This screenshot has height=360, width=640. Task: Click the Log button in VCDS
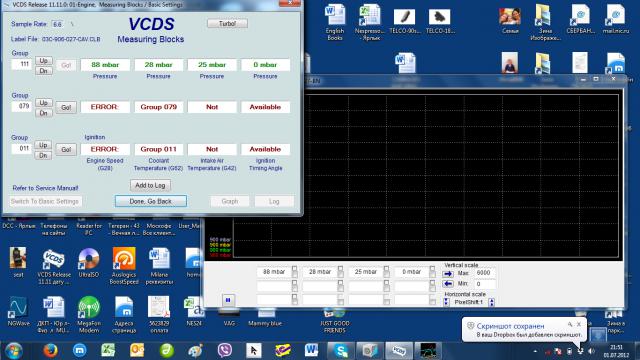coord(274,201)
